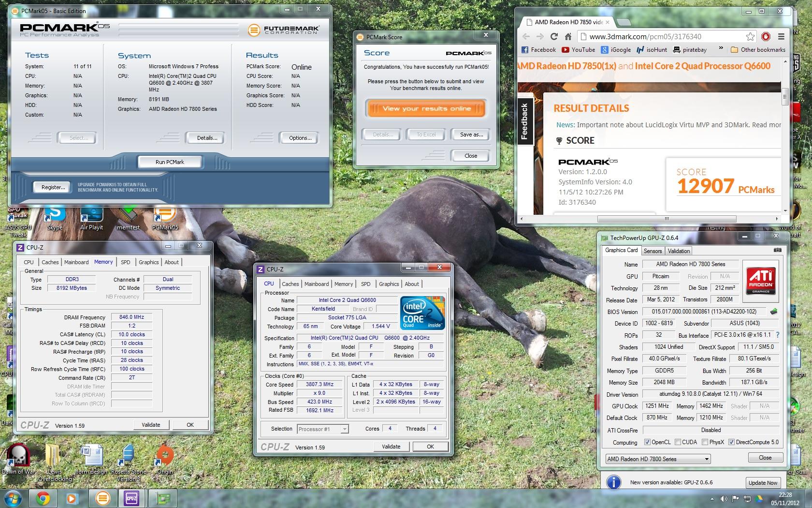
Task: Click the Register... button in PCMark05
Action: (x=53, y=187)
